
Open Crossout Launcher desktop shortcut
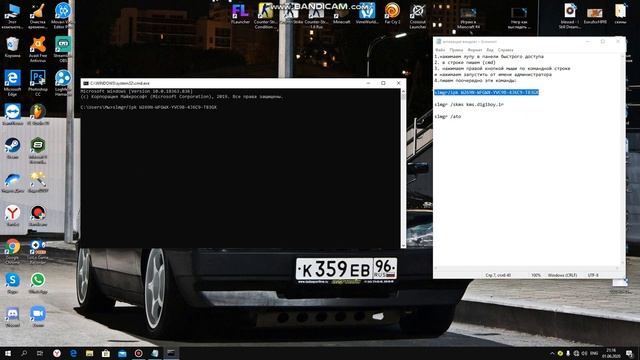(x=418, y=16)
